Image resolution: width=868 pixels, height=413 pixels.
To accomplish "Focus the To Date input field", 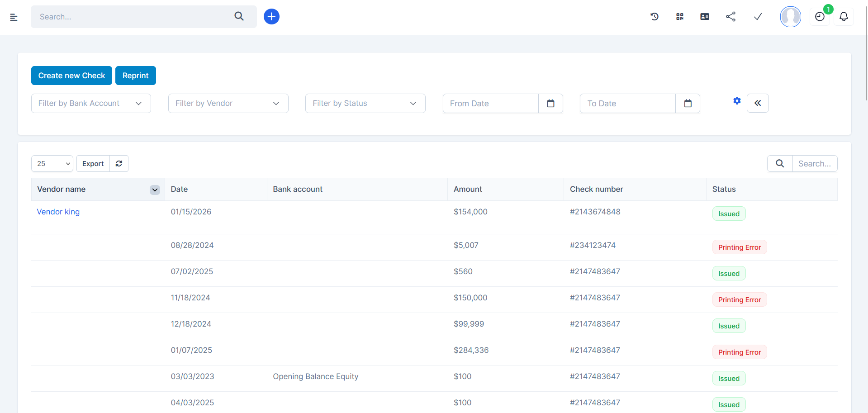I will (627, 103).
